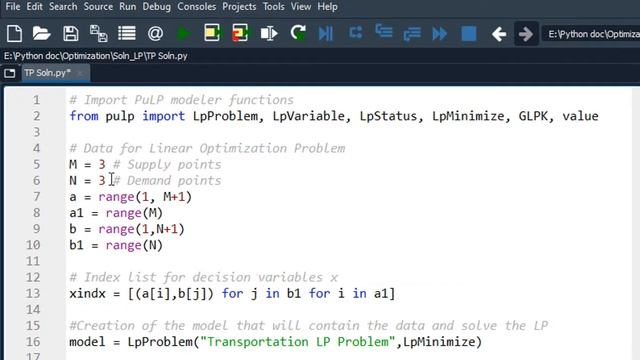
Task: Click comment '# Data for Linear Optimization Problem'
Action: 207,149
